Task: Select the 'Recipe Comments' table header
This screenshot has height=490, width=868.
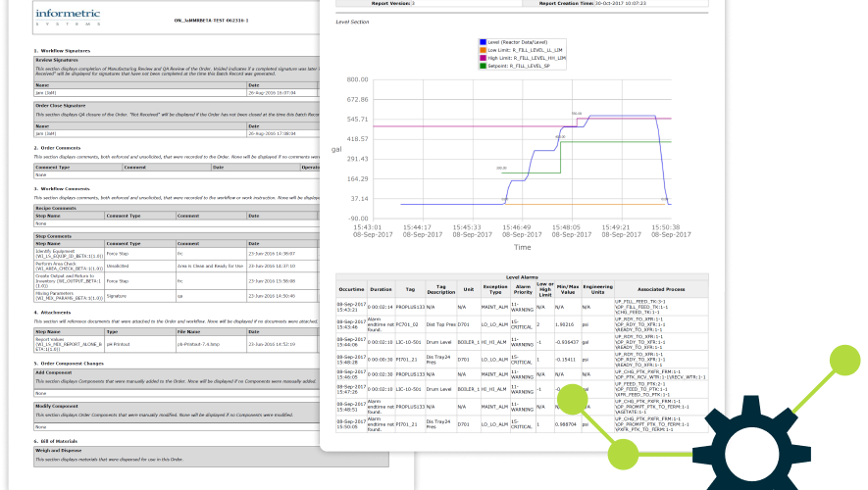Action: 56,209
